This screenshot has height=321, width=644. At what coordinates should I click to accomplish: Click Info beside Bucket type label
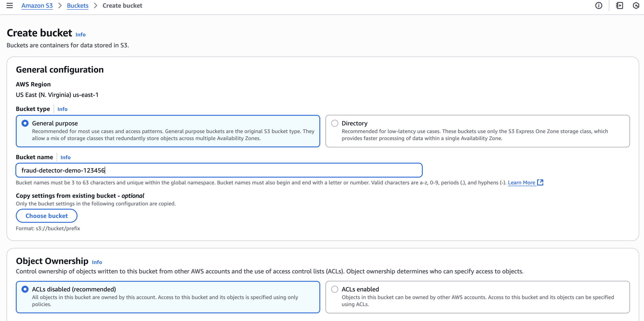pos(62,109)
